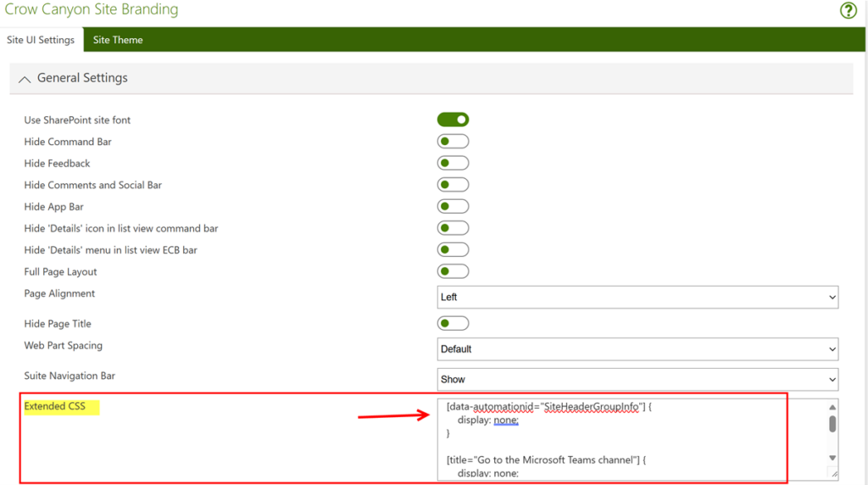
Task: Collapse the General Settings section chevron
Action: pos(25,79)
